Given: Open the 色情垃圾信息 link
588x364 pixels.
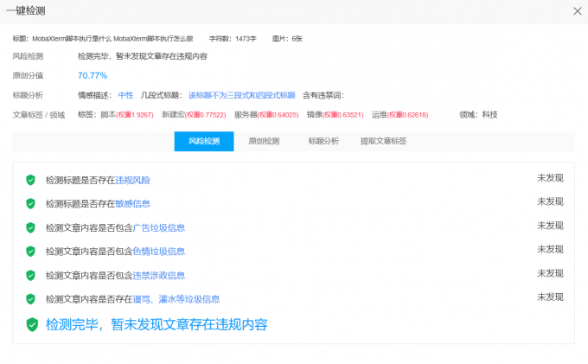Looking at the screenshot, I should coord(158,252).
